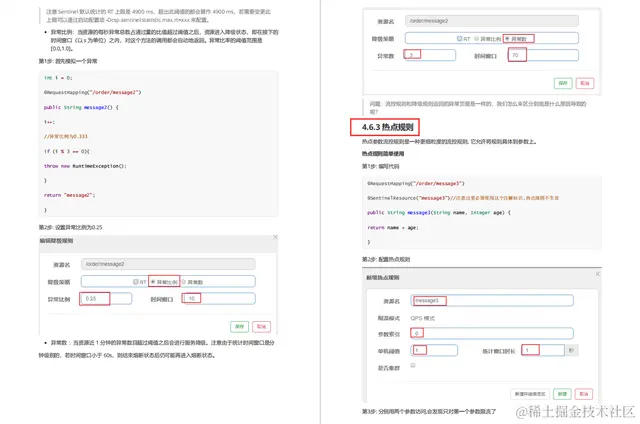Click text 第1步: 编写代码

(x=380, y=166)
